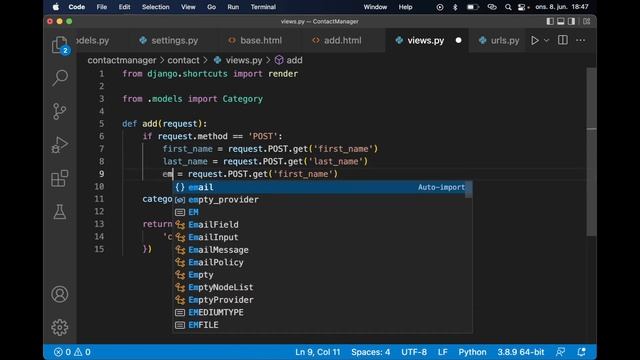Open the Extensions view icon
This screenshot has height=360, width=640.
60,178
